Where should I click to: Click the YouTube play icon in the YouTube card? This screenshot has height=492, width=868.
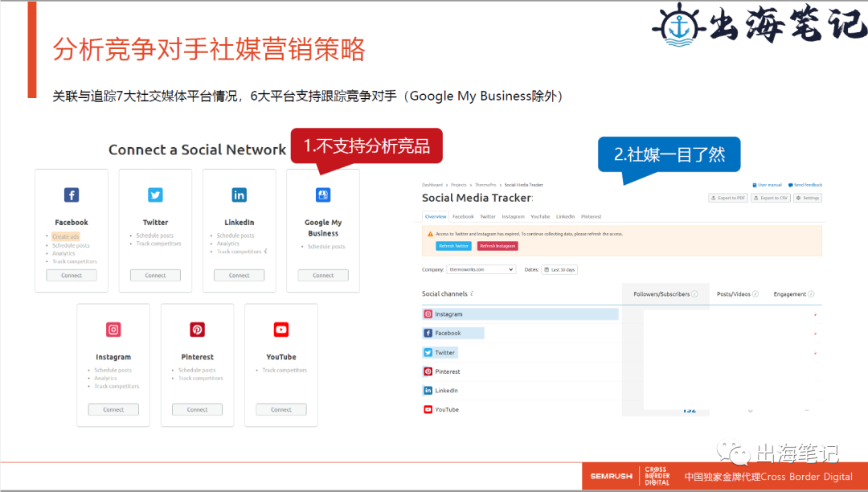click(x=281, y=330)
